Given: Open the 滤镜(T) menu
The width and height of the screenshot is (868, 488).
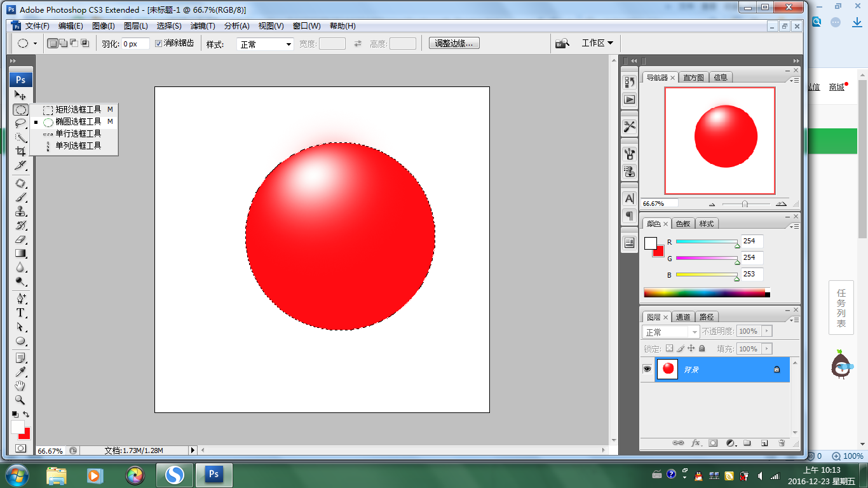Looking at the screenshot, I should click(x=203, y=26).
